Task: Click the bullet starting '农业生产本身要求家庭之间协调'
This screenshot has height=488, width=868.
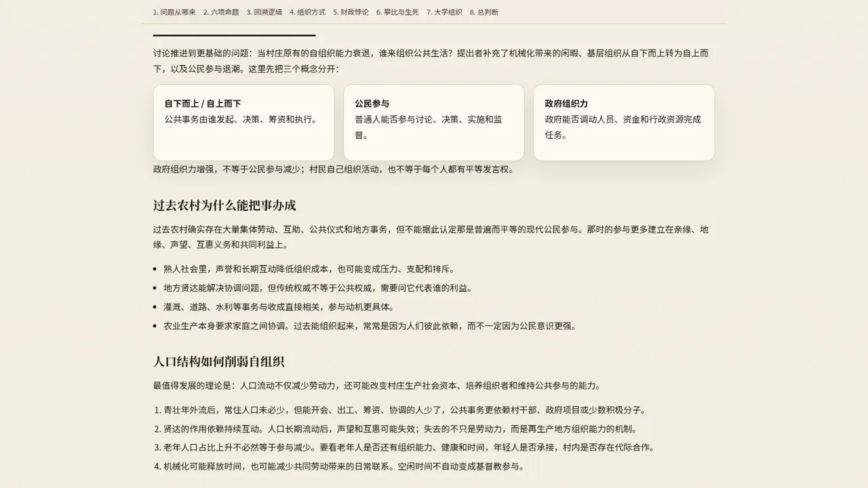Action: [371, 326]
